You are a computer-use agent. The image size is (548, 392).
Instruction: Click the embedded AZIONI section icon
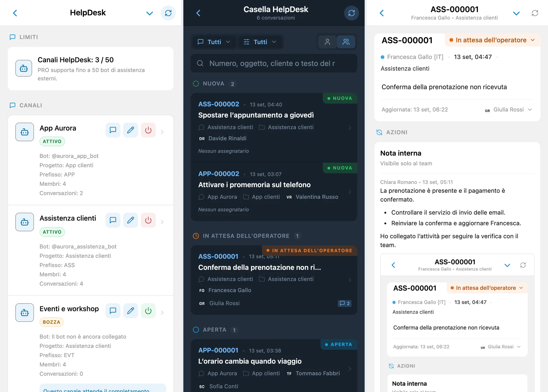[x=391, y=366]
